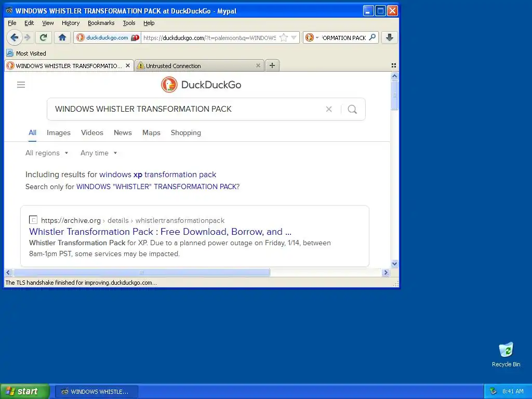Open the Tools menu
This screenshot has height=399, width=532.
pyautogui.click(x=129, y=23)
